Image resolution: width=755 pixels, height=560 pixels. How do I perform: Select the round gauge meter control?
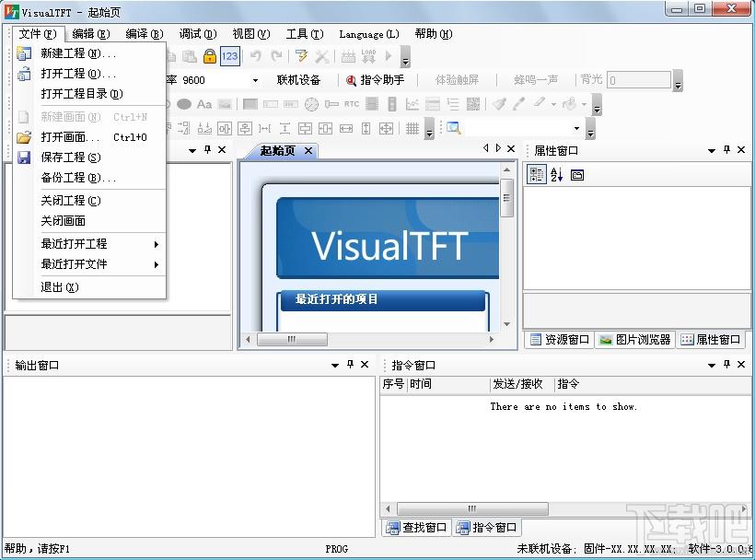(x=311, y=104)
